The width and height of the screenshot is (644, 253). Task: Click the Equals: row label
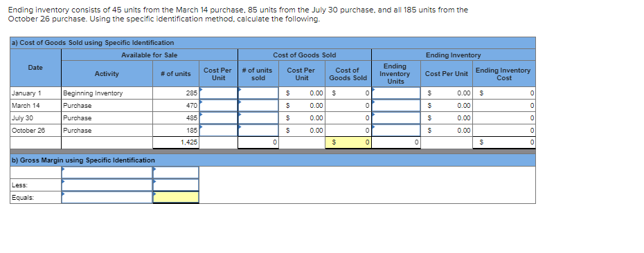point(36,197)
